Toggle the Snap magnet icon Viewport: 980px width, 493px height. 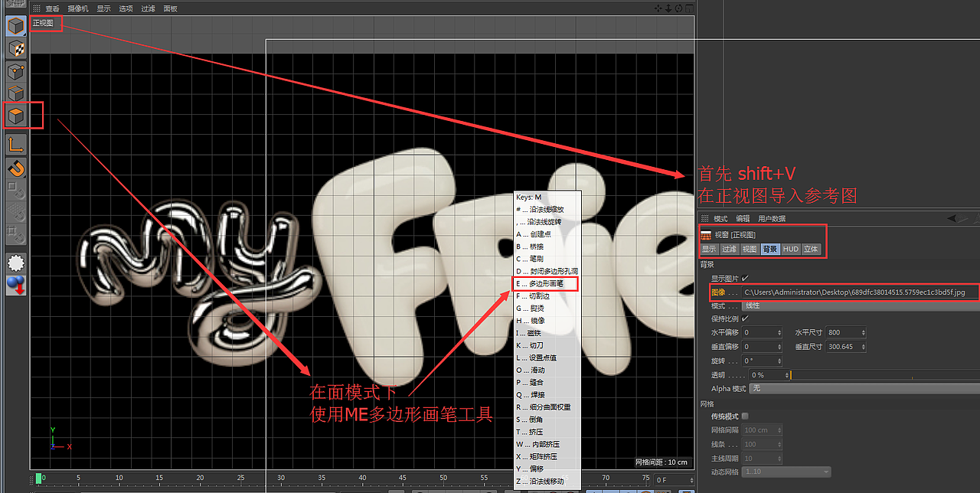(15, 168)
